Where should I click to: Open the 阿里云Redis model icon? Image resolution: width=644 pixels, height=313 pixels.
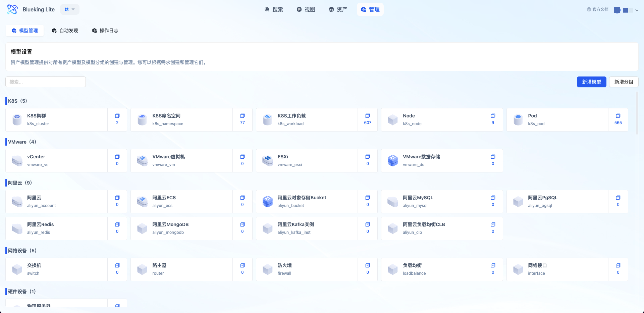[17, 228]
